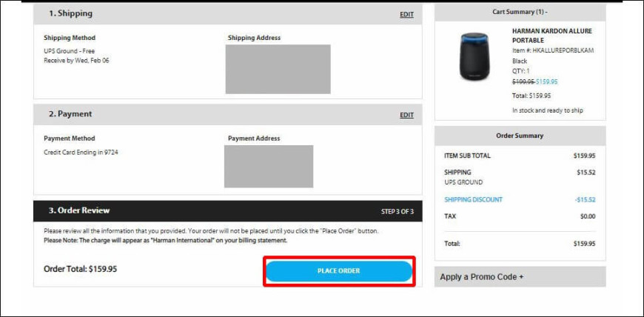
Task: Click the Shipping Address label
Action: coord(254,38)
